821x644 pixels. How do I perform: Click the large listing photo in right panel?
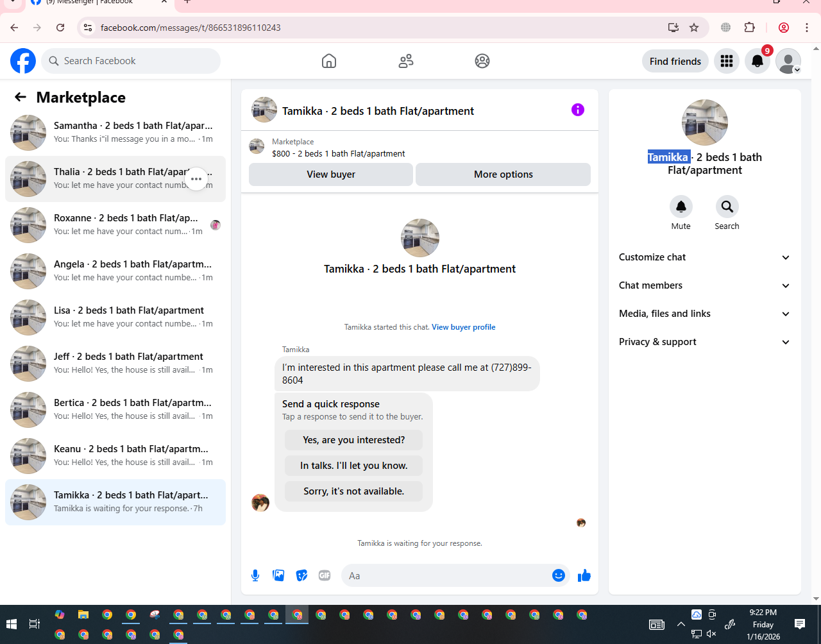click(705, 123)
